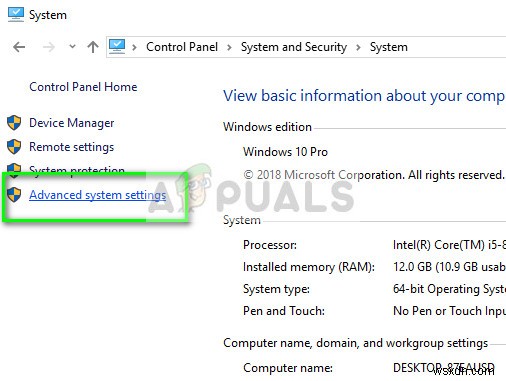
Task: Click the System type label
Action: [276, 289]
